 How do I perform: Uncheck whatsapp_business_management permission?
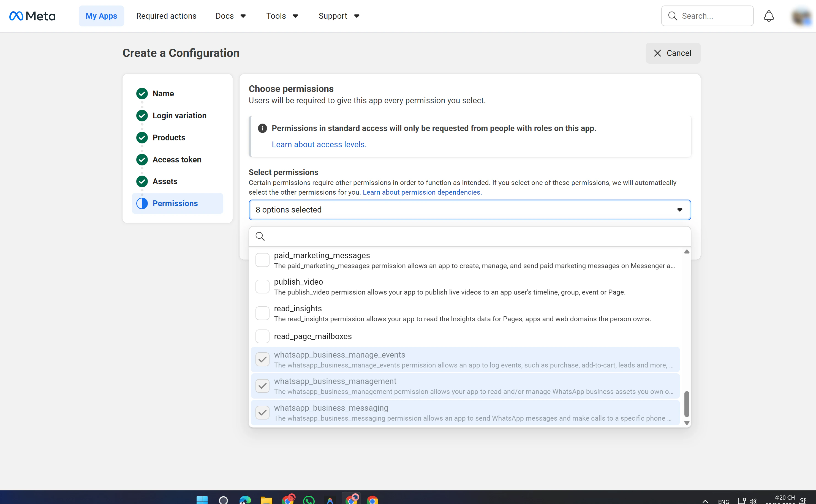coord(262,386)
